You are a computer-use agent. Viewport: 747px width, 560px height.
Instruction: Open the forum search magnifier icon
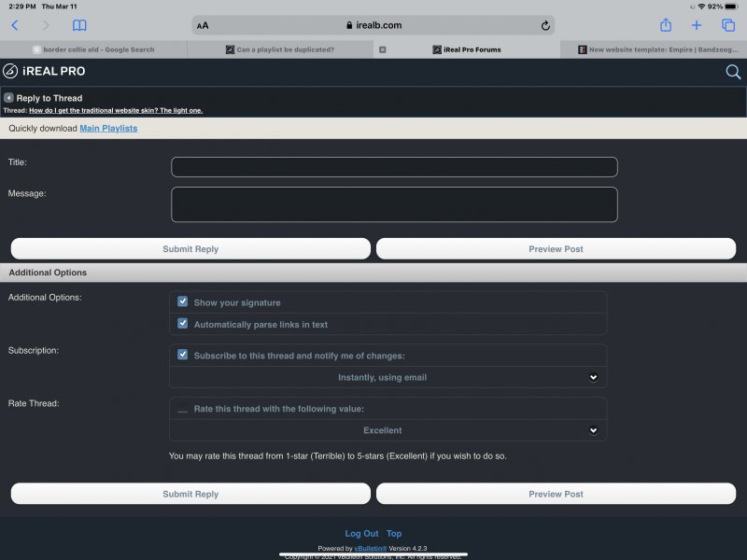pyautogui.click(x=732, y=72)
